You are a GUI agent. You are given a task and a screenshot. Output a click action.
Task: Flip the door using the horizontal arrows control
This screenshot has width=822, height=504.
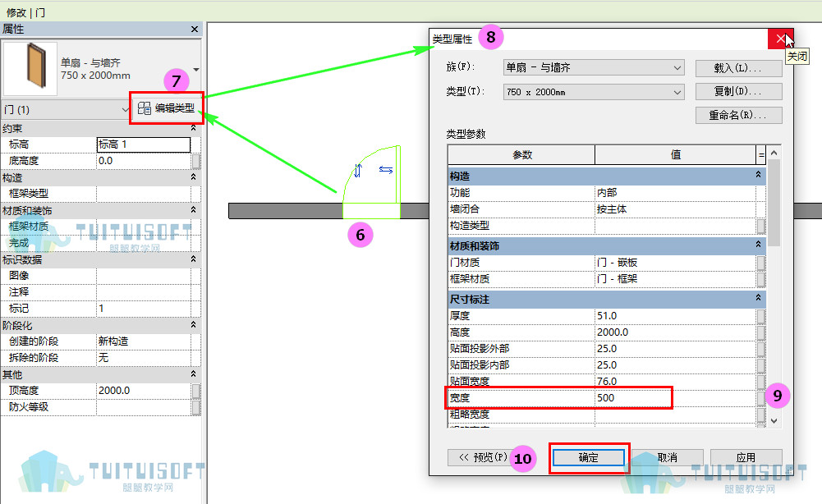pos(386,170)
